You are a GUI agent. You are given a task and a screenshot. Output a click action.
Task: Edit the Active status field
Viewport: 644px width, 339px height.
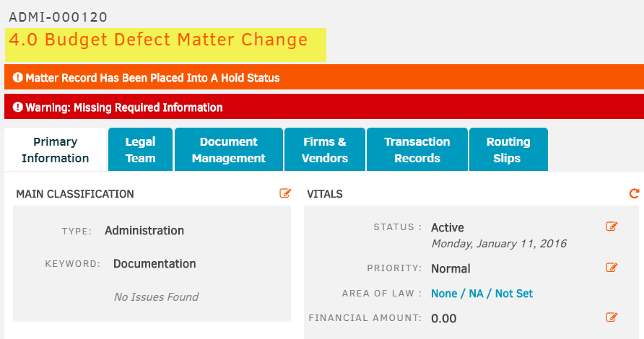612,226
